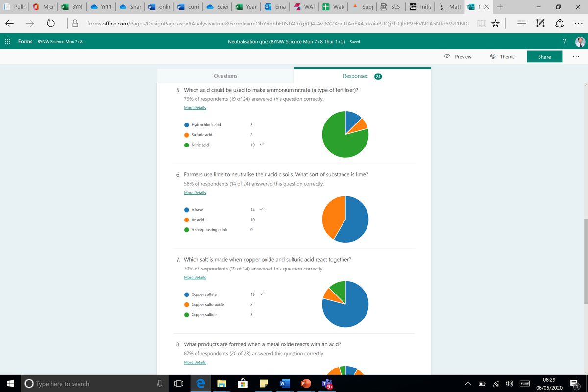588x392 pixels.
Task: Toggle reading view book icon
Action: 482,23
